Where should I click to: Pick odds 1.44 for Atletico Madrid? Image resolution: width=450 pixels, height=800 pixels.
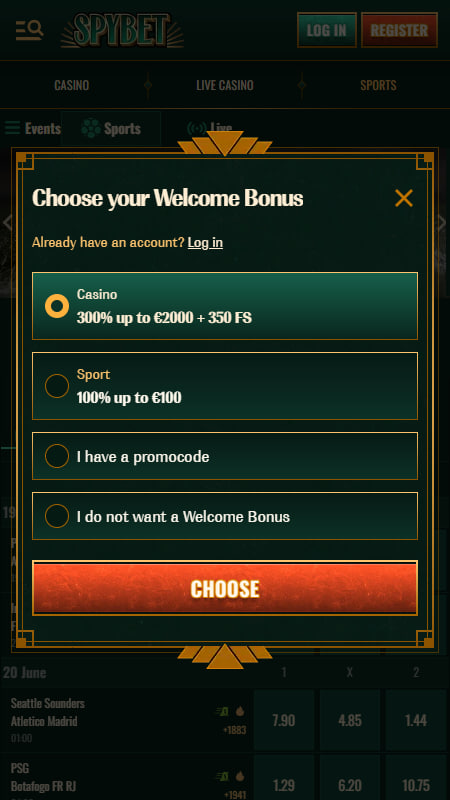(x=416, y=720)
